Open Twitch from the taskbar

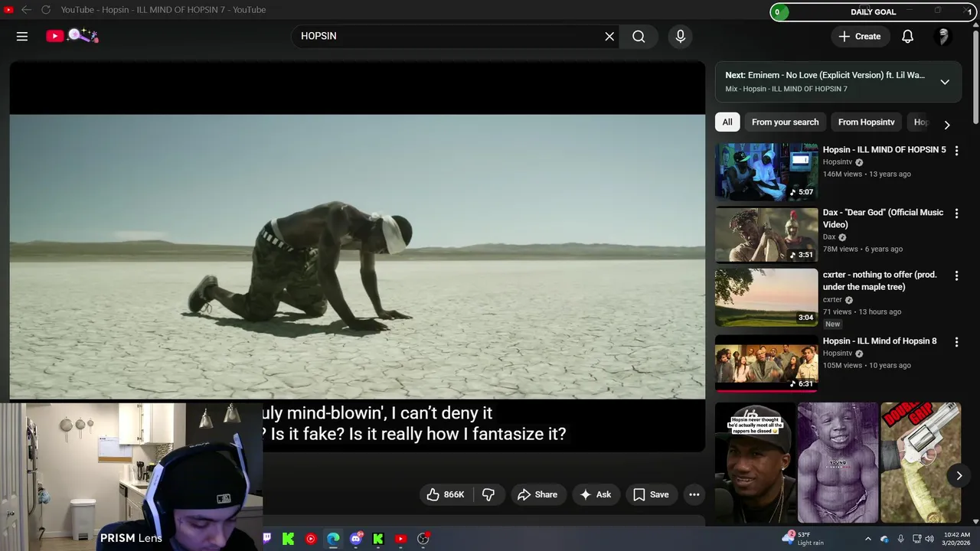tap(266, 539)
